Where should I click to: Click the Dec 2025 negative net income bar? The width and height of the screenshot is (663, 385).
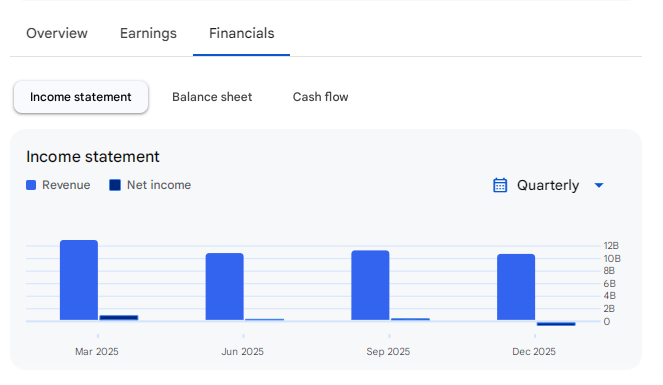pyautogui.click(x=556, y=324)
